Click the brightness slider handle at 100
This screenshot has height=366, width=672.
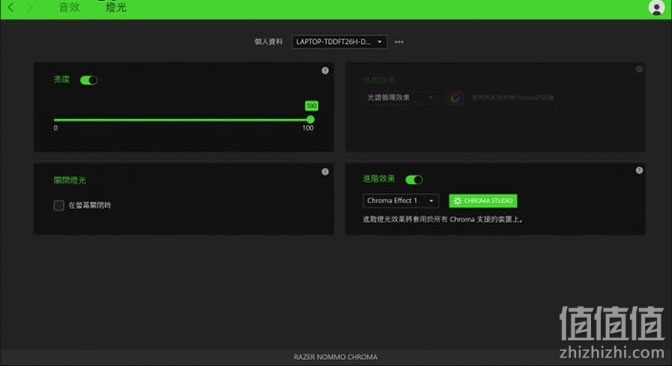[310, 120]
